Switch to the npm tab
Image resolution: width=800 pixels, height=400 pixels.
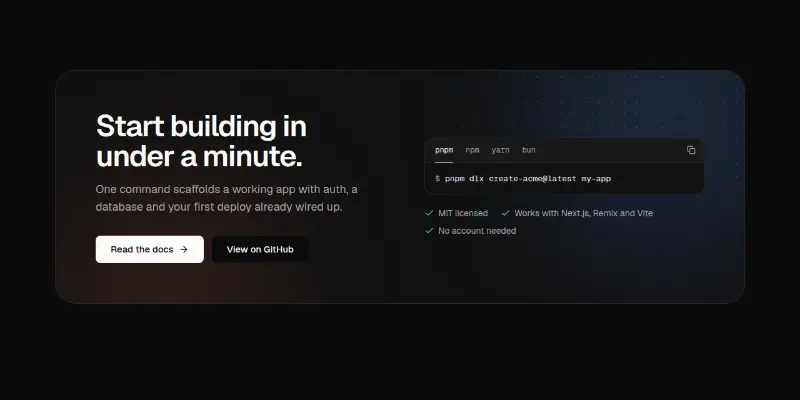[472, 151]
